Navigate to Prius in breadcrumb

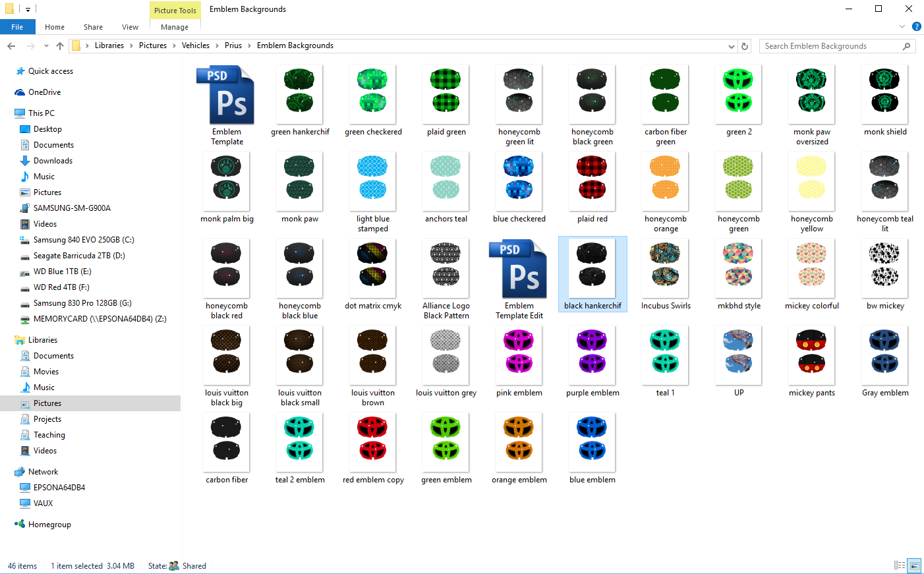233,45
